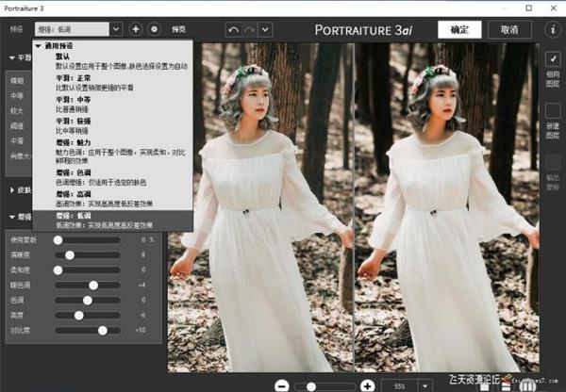Collapse the 通用预设 preset group
Image resolution: width=566 pixels, height=392 pixels.
[39, 45]
